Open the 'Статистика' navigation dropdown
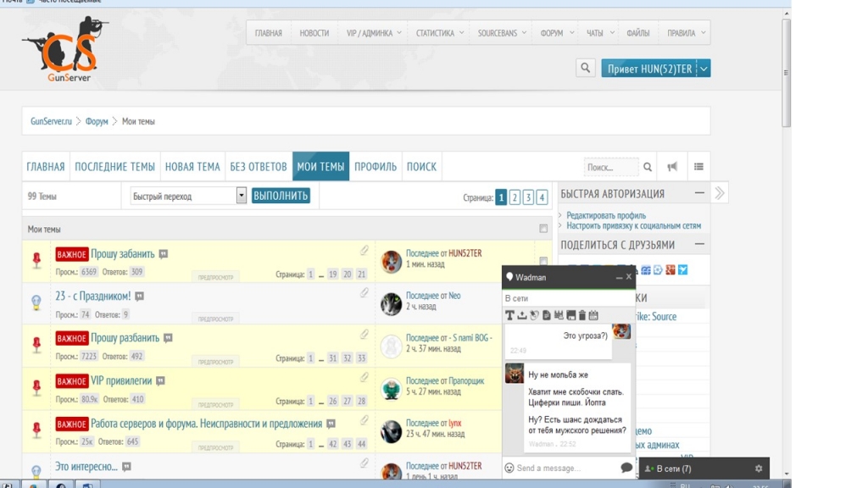Screen dimensions: 868x488 pyautogui.click(x=440, y=33)
